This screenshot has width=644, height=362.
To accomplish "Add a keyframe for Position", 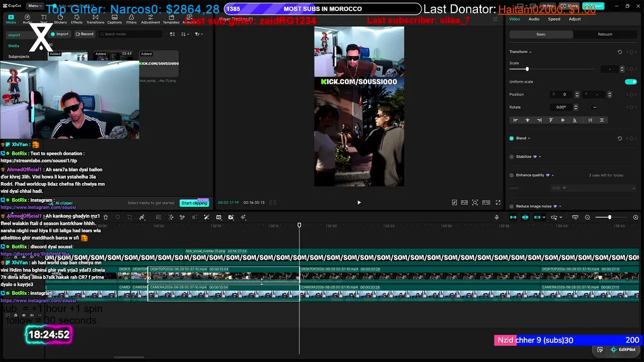I will [x=631, y=95].
